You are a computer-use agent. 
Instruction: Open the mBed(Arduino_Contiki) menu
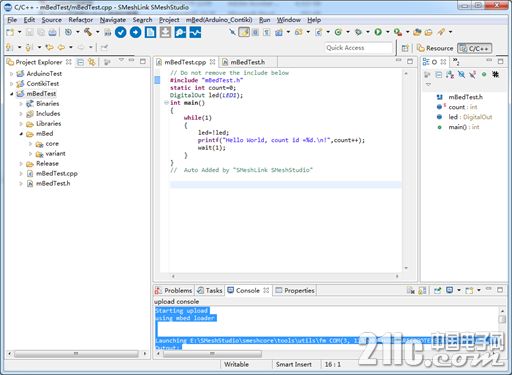coord(219,20)
